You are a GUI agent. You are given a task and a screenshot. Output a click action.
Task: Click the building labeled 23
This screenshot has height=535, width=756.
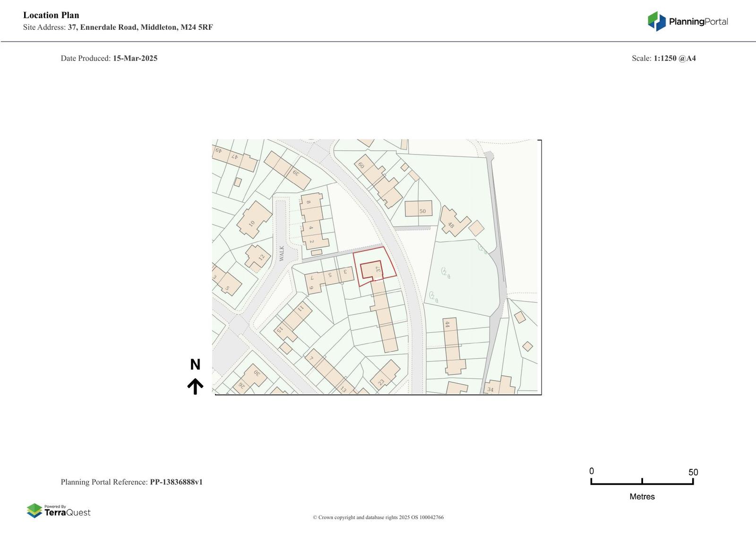click(385, 375)
